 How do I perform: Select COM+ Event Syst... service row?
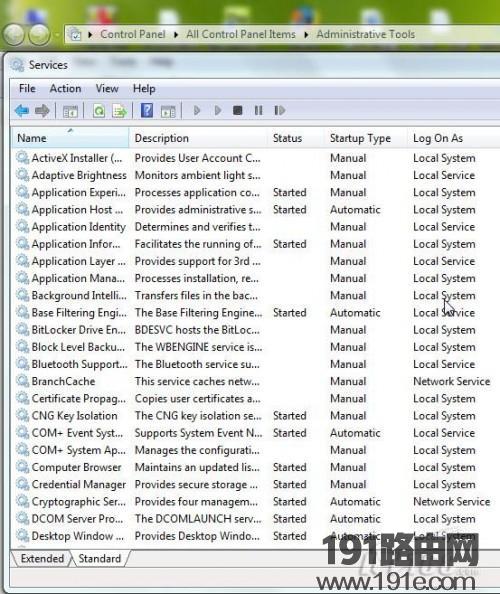click(x=256, y=432)
